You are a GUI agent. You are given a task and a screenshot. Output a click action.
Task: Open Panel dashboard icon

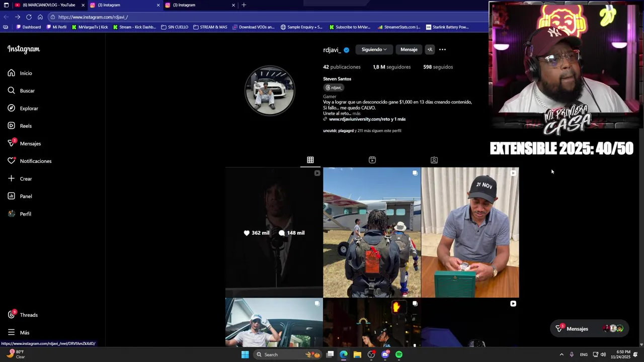[x=12, y=196]
